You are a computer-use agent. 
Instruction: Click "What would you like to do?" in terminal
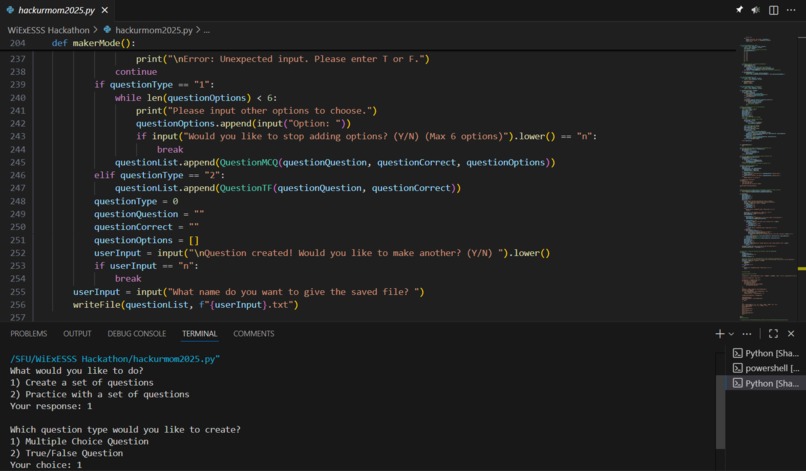point(77,371)
